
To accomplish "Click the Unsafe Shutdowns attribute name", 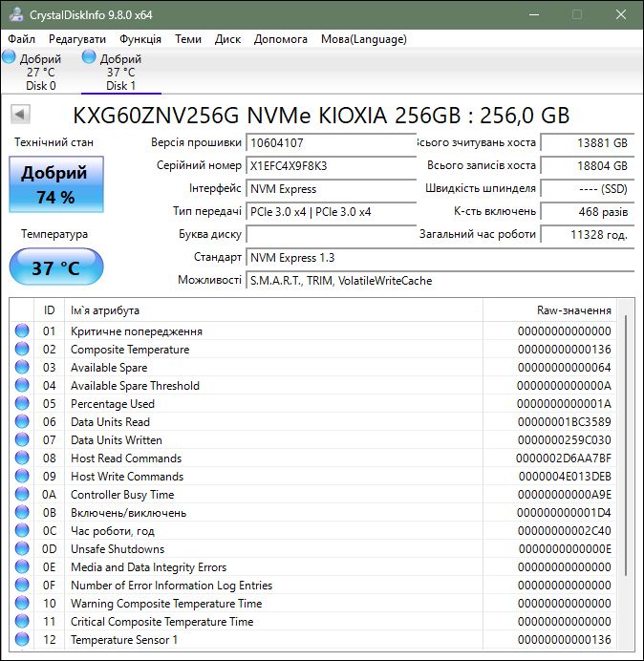I will click(118, 549).
